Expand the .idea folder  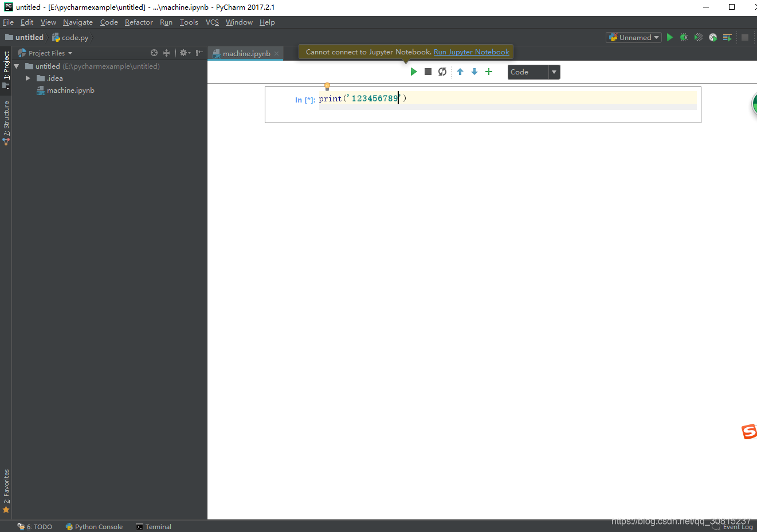click(x=28, y=78)
